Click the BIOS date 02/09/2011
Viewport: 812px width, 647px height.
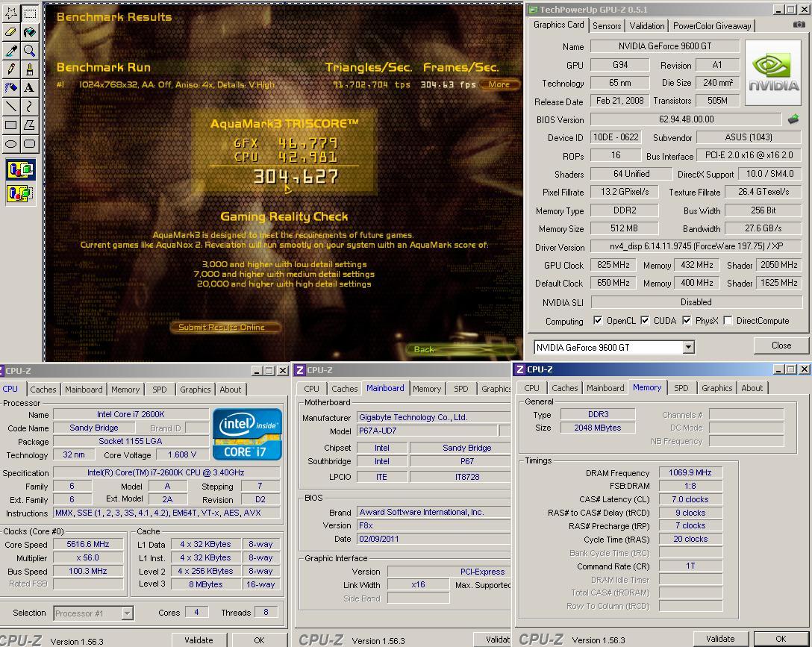(x=434, y=539)
